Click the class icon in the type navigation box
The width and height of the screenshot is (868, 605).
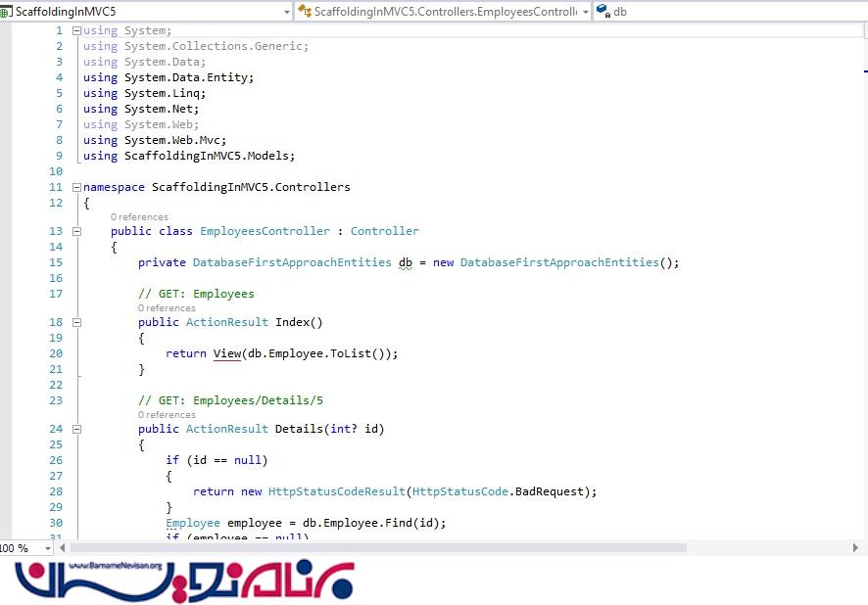point(306,12)
